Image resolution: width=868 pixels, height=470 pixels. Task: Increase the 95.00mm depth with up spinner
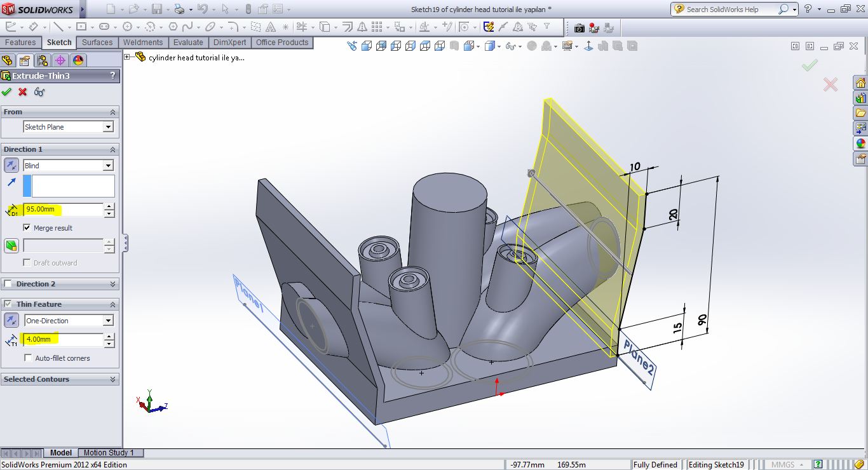coord(109,206)
